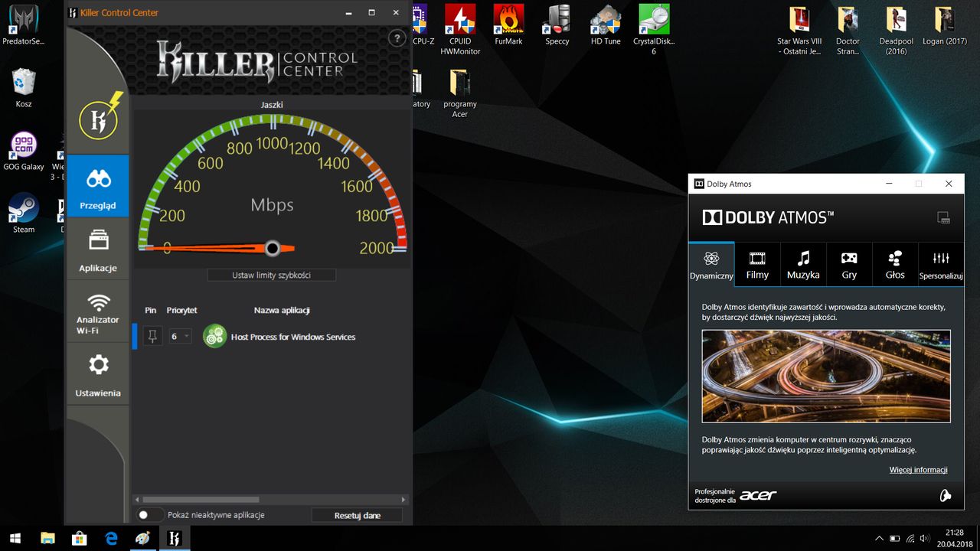Click the Killer Control Center taskbar icon
This screenshot has width=980, height=551.
pyautogui.click(x=174, y=538)
